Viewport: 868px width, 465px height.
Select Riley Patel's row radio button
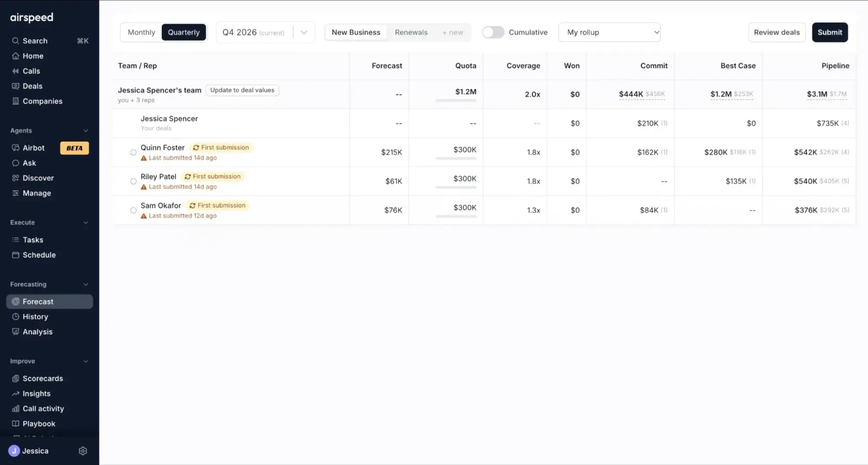tap(133, 181)
